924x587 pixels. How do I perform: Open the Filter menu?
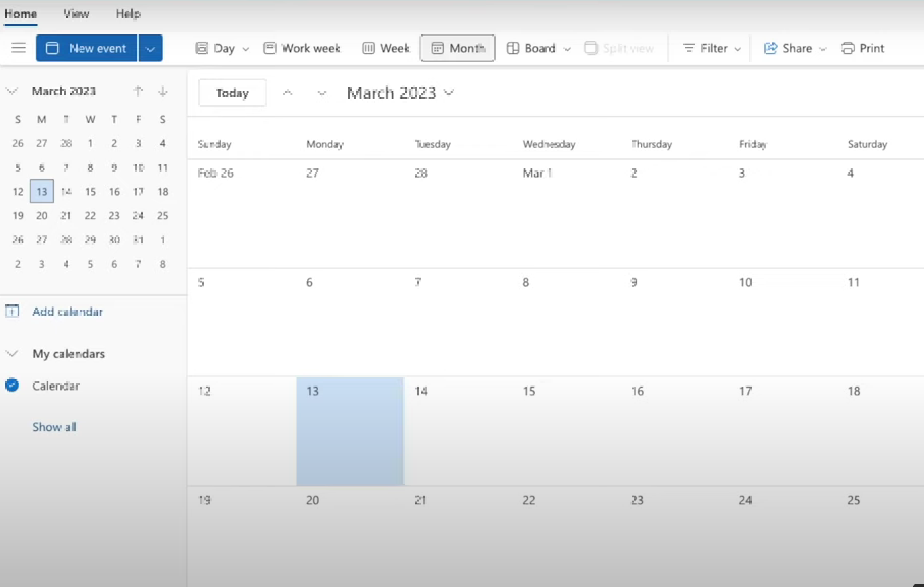[712, 48]
